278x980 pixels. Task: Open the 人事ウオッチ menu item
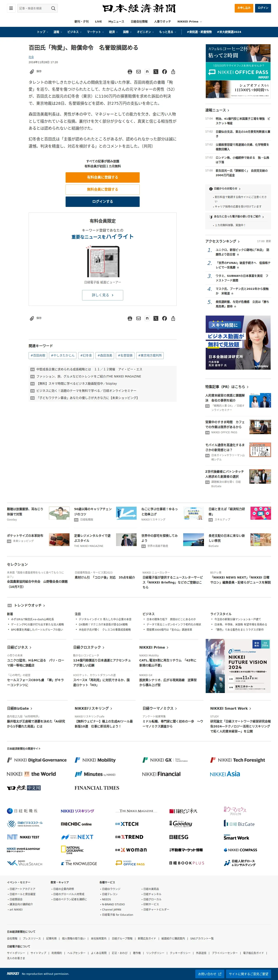click(162, 22)
